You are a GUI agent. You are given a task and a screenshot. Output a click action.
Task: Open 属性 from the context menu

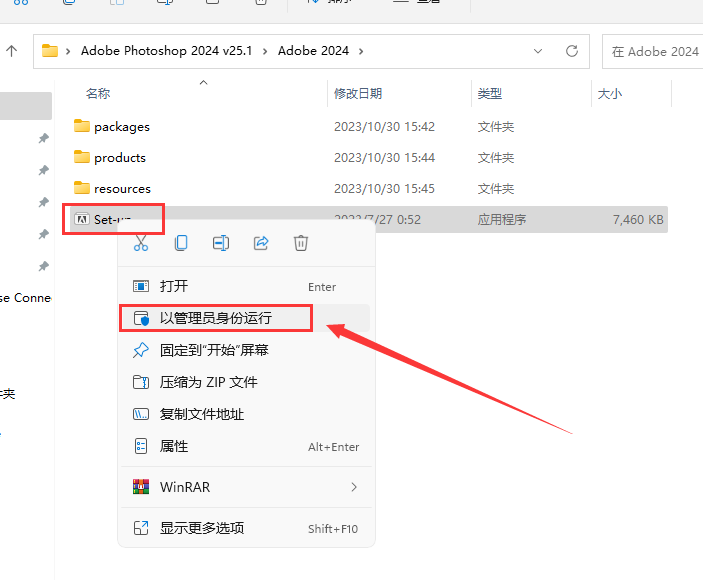[x=246, y=446]
